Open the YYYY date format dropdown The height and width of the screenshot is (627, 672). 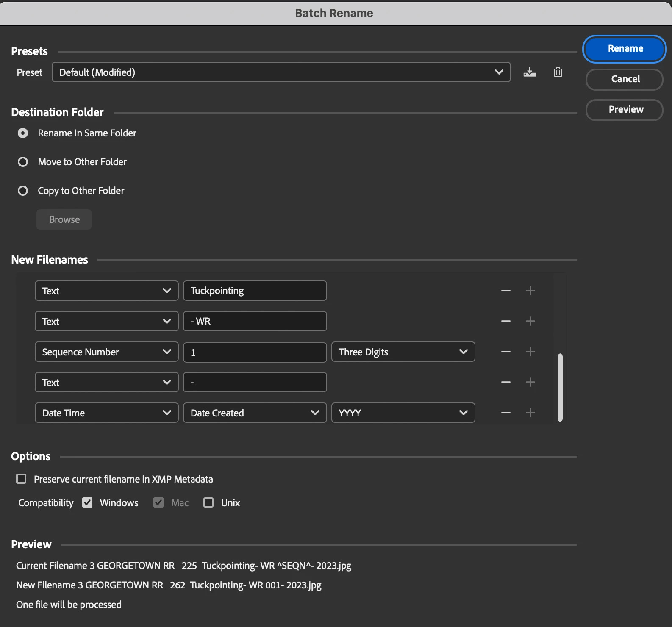(403, 413)
